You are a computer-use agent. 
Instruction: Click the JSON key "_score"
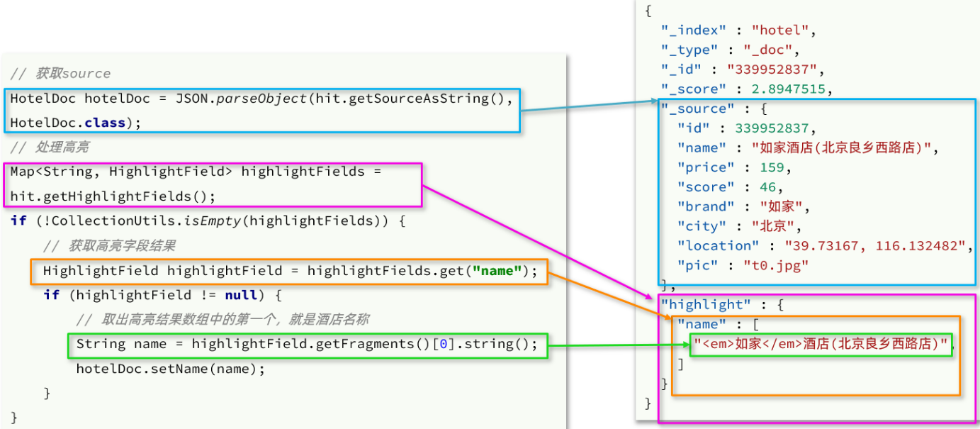pos(694,89)
